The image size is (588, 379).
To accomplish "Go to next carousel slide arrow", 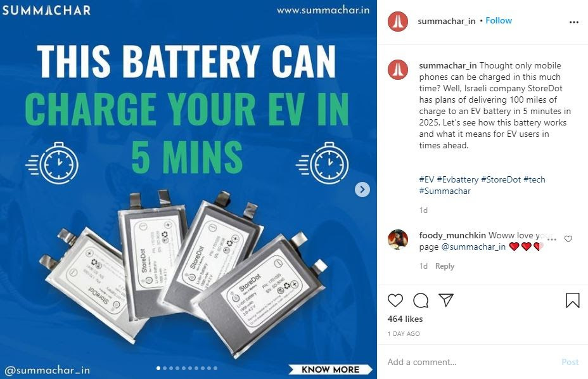I will tap(362, 189).
